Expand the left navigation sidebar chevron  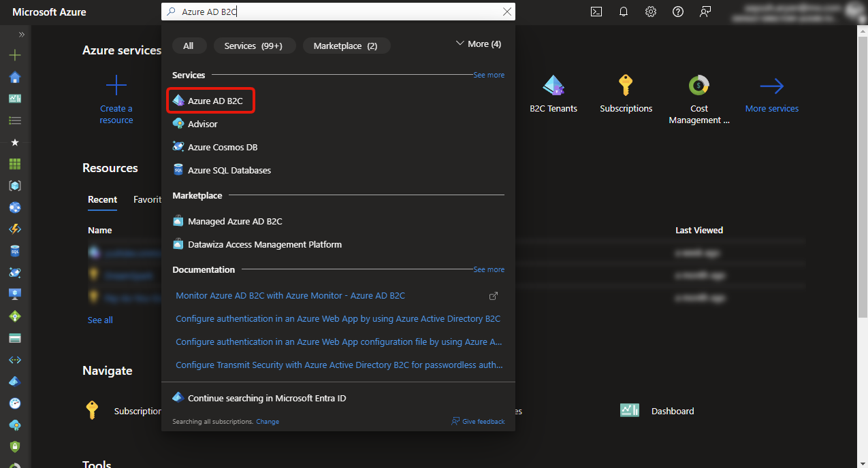(x=21, y=34)
